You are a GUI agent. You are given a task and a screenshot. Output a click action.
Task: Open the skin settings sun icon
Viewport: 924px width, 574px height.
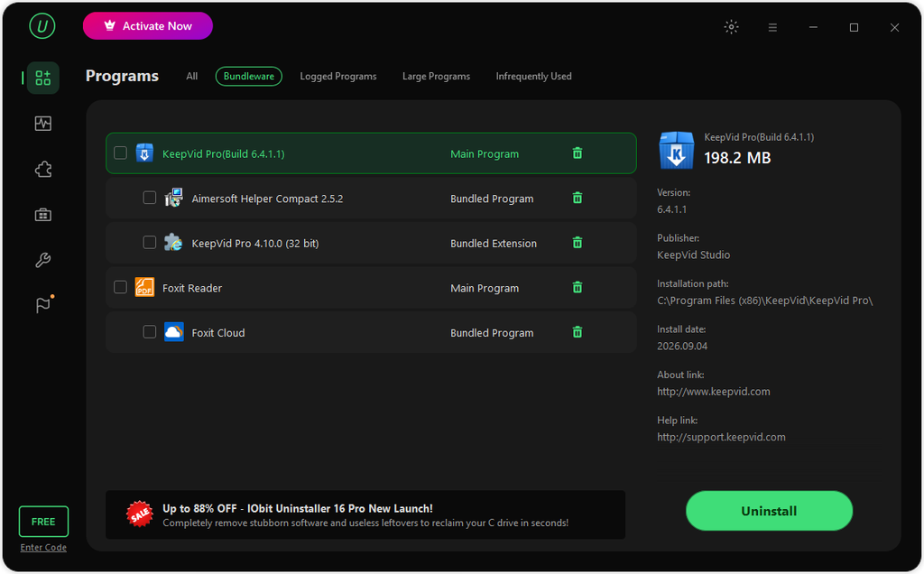pyautogui.click(x=731, y=27)
